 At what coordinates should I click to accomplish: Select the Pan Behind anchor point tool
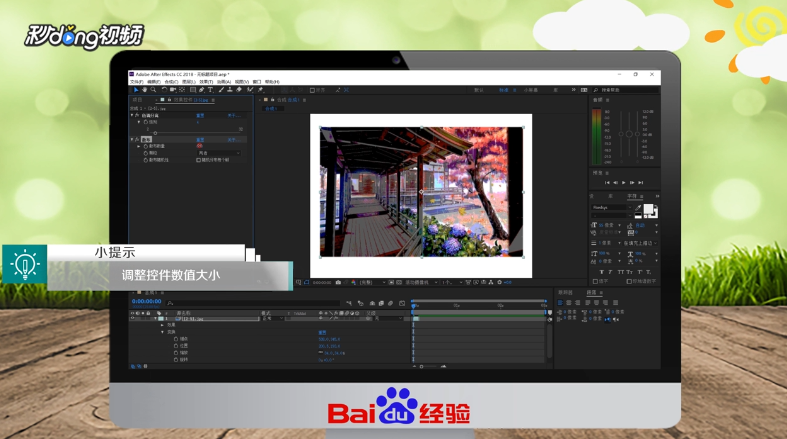coord(182,90)
